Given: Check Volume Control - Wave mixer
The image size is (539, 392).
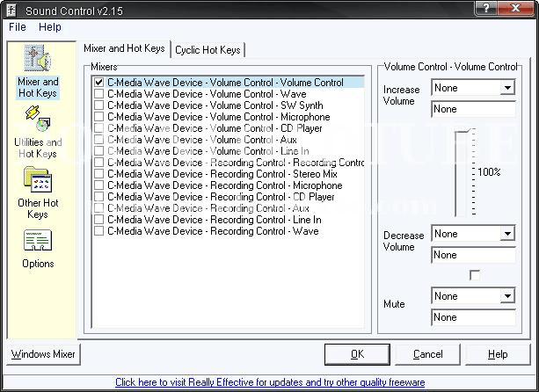Looking at the screenshot, I should coord(99,94).
